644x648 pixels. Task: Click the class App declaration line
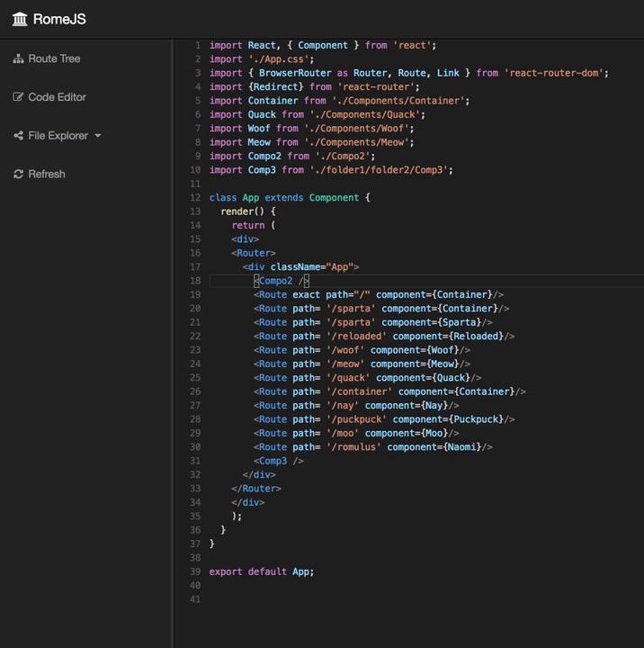pyautogui.click(x=290, y=197)
